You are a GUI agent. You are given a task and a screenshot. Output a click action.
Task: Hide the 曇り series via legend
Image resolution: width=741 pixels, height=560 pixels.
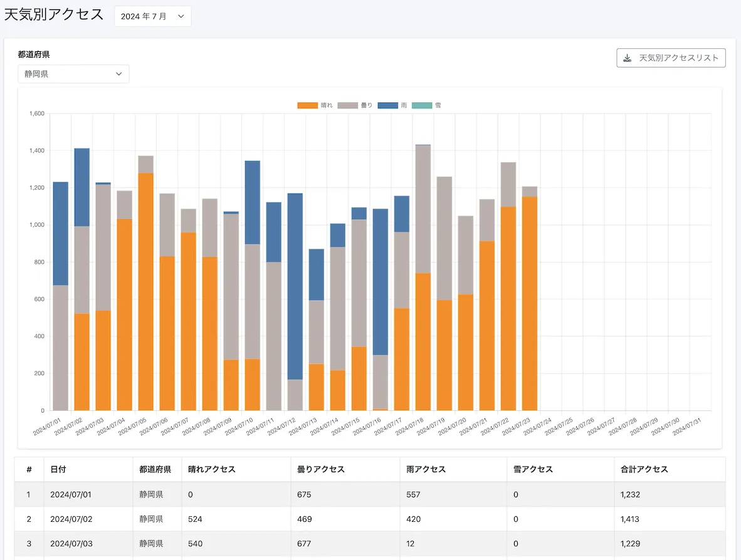355,105
